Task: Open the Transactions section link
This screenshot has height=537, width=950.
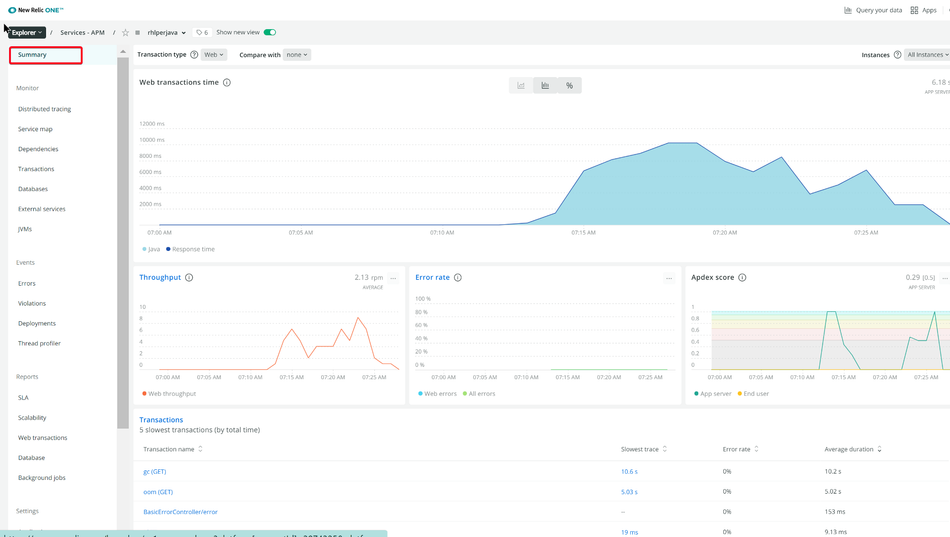Action: [161, 419]
